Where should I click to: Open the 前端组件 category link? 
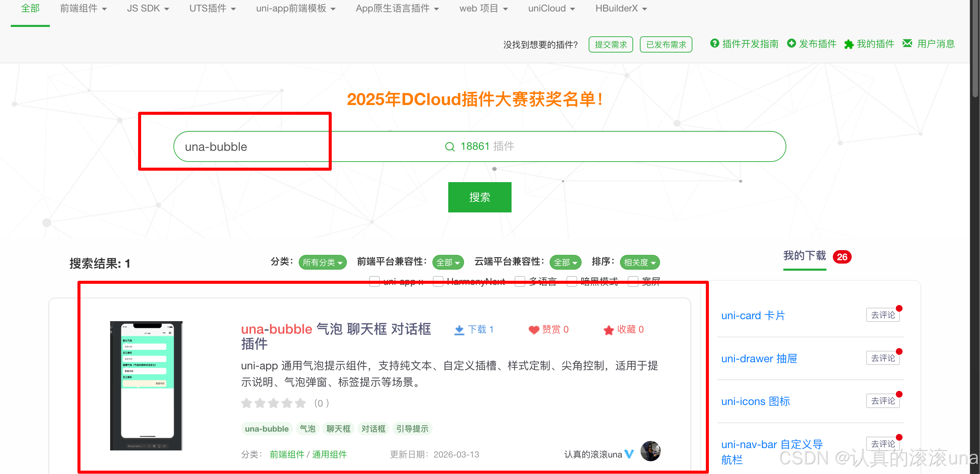(287, 454)
